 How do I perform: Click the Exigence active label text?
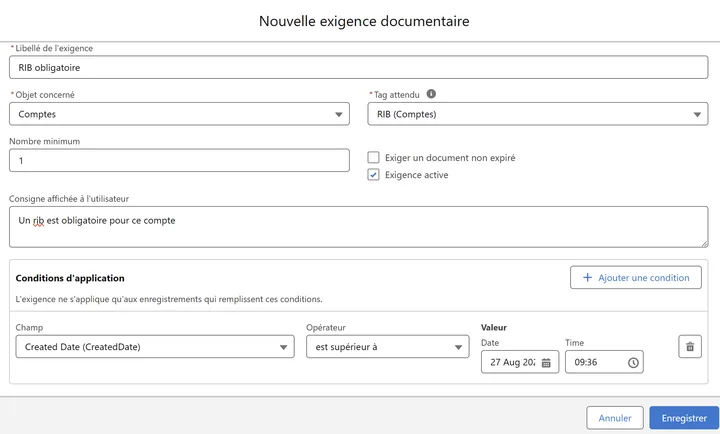[416, 175]
